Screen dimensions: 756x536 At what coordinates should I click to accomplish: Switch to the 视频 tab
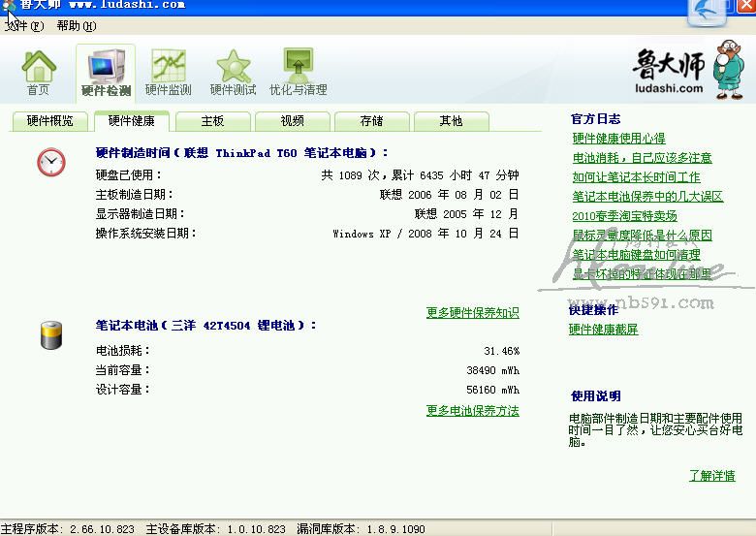(292, 121)
